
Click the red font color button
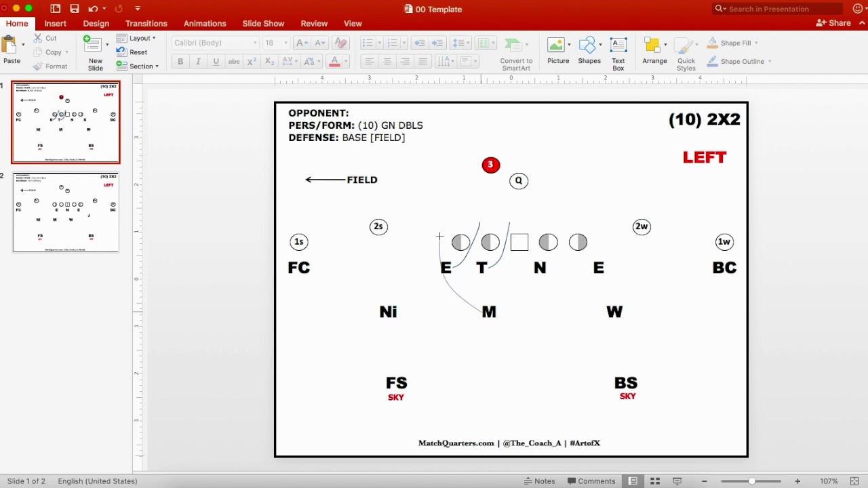tap(334, 61)
